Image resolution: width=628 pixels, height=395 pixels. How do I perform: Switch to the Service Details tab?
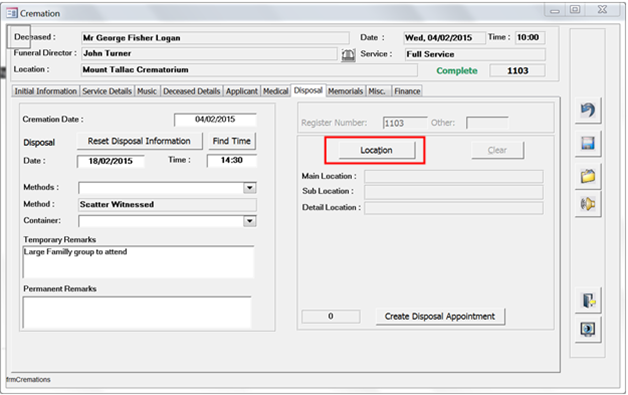107,91
